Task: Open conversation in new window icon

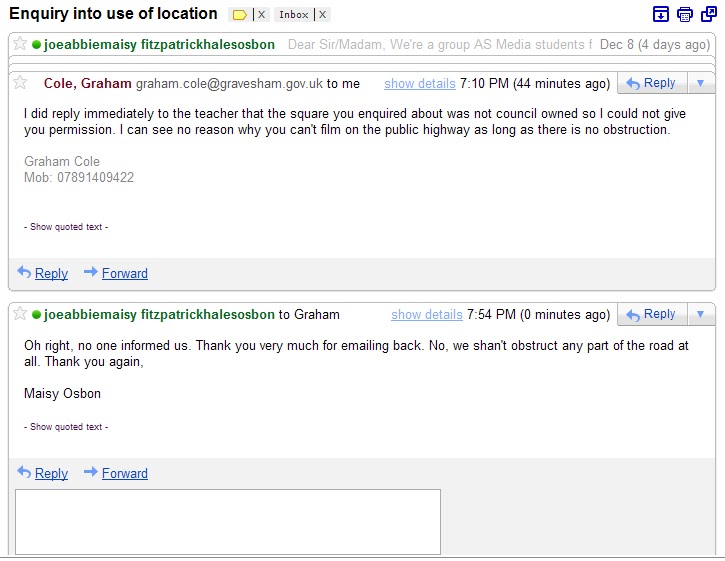Action: 708,14
